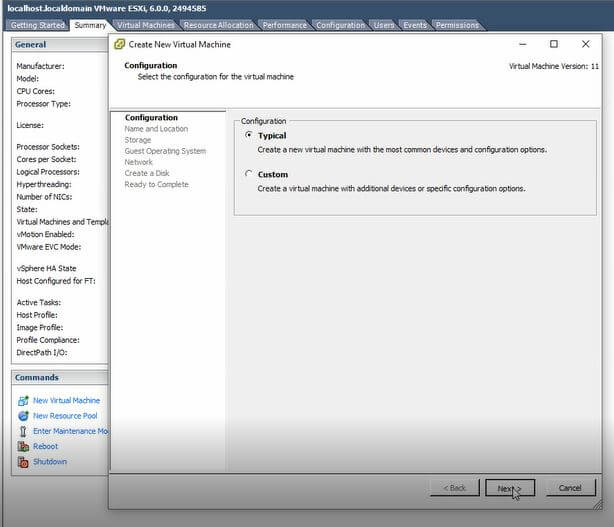Click the CPU Cores: label
The width and height of the screenshot is (614, 527).
pos(35,91)
